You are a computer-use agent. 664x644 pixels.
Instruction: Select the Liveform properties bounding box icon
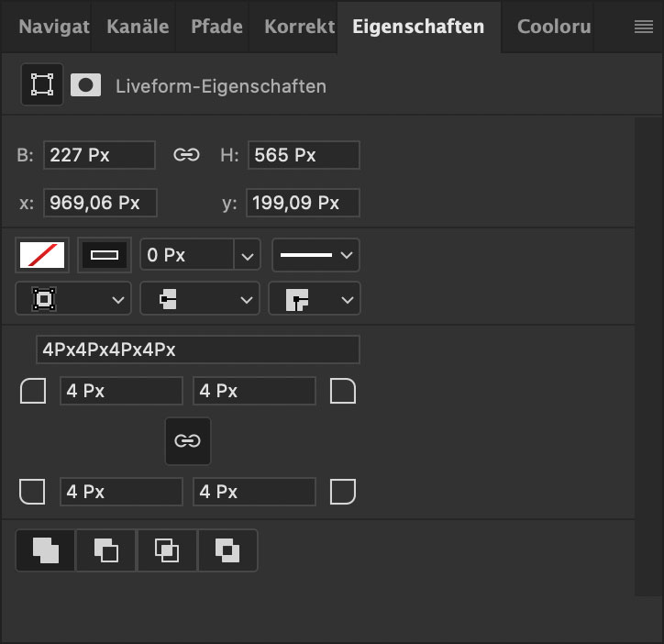[x=42, y=84]
